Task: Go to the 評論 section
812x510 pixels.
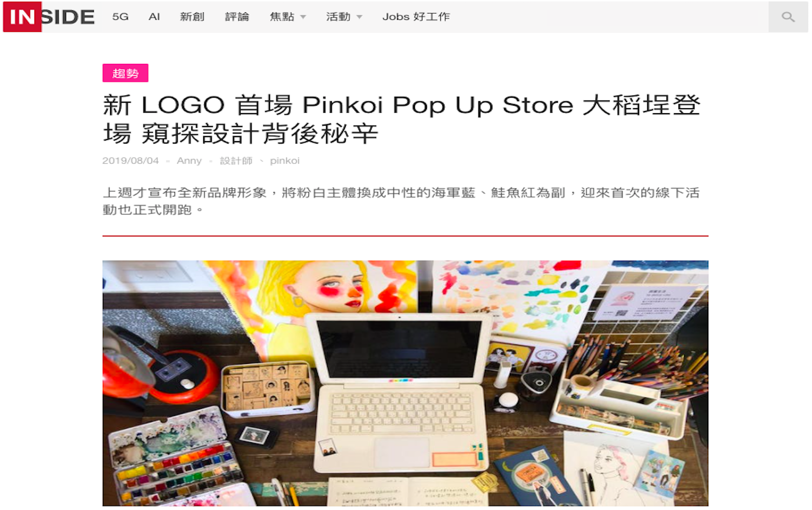Action: click(237, 17)
